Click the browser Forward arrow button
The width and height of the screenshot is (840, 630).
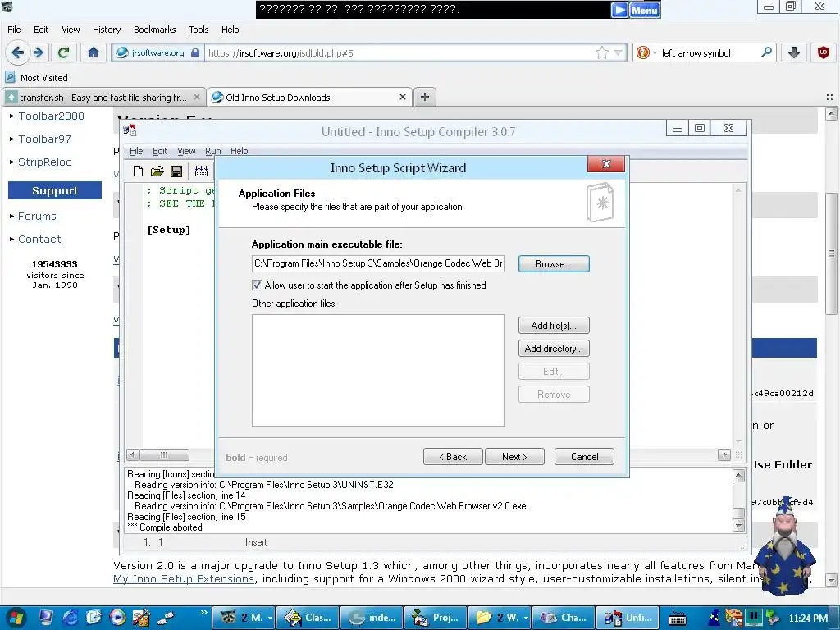tap(38, 52)
